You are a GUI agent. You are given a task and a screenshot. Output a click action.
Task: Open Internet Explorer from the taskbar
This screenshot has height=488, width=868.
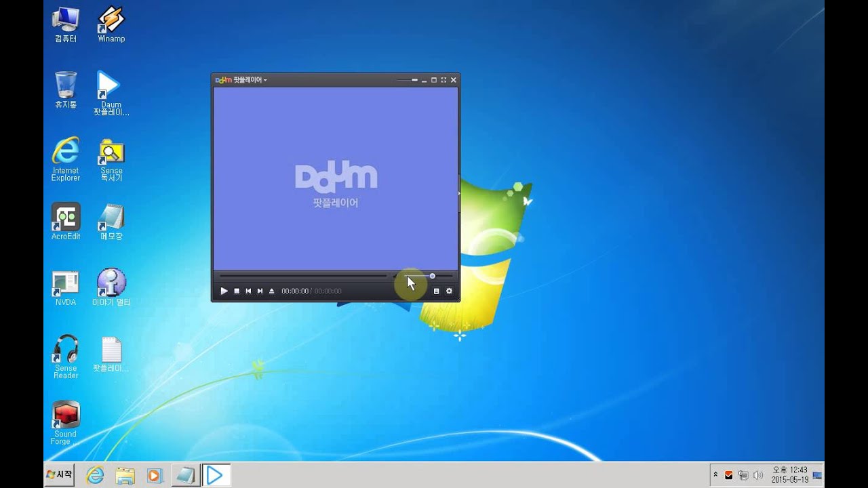[x=95, y=476]
